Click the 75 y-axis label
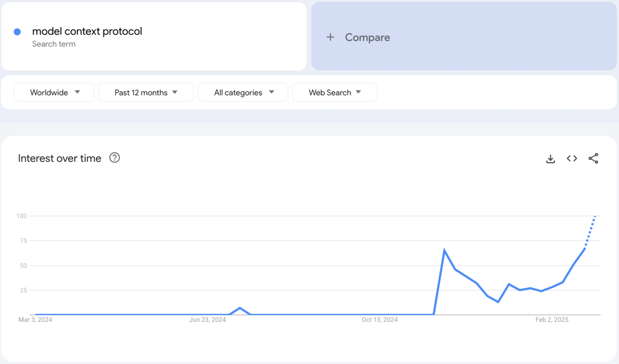Viewport: 619px width, 364px height. [x=23, y=241]
